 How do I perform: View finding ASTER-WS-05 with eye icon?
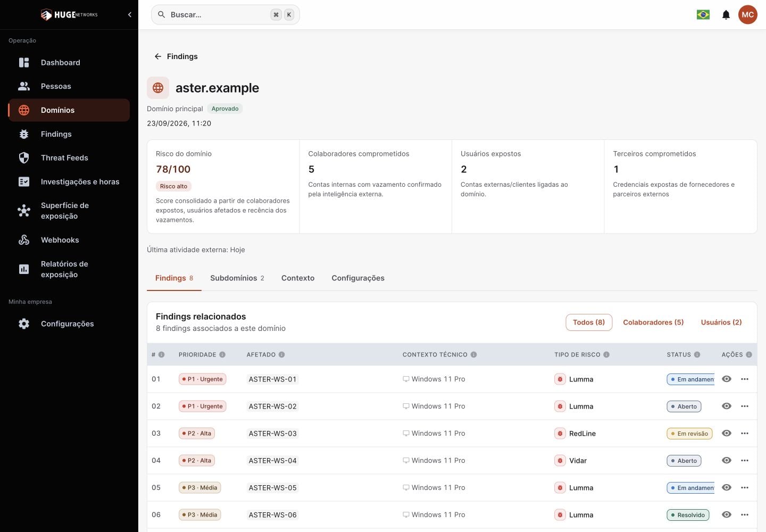tap(727, 488)
